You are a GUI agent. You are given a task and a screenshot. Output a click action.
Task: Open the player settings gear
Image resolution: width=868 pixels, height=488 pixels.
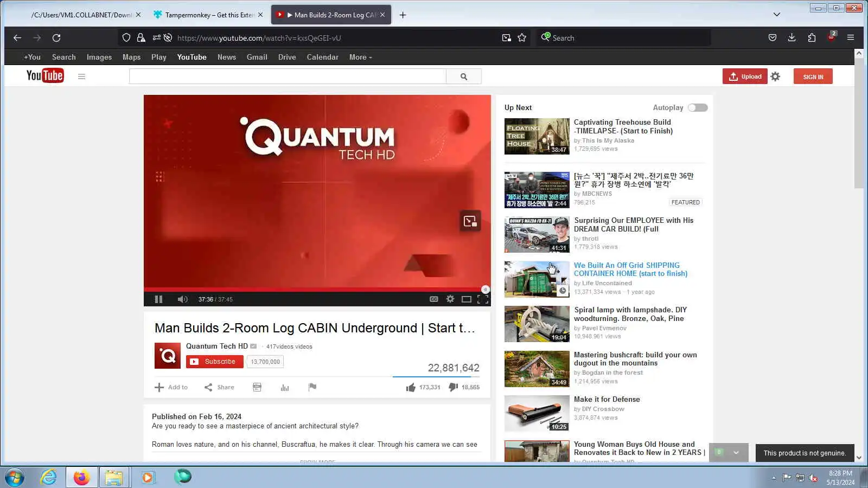[450, 299]
